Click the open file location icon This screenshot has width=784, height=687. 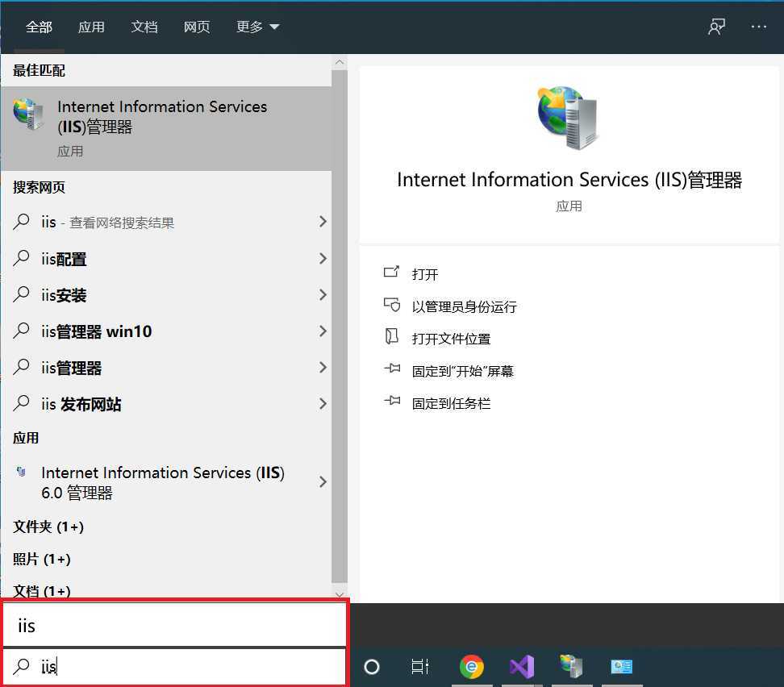click(x=391, y=336)
